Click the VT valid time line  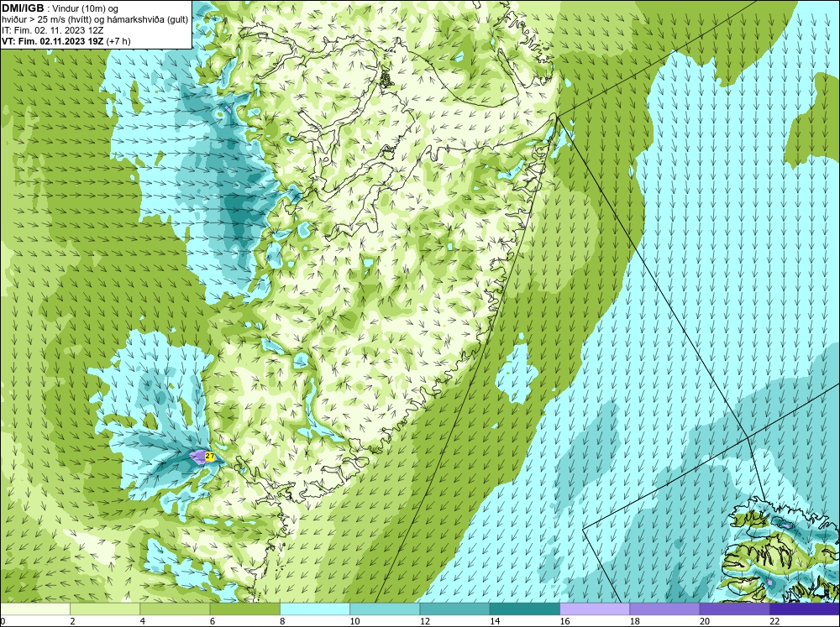click(x=66, y=41)
